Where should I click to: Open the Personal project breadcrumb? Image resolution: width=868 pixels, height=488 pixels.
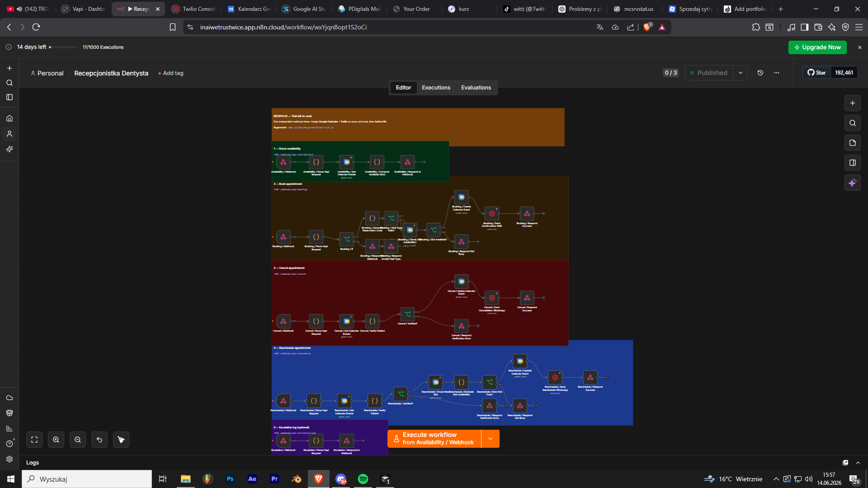pos(47,73)
